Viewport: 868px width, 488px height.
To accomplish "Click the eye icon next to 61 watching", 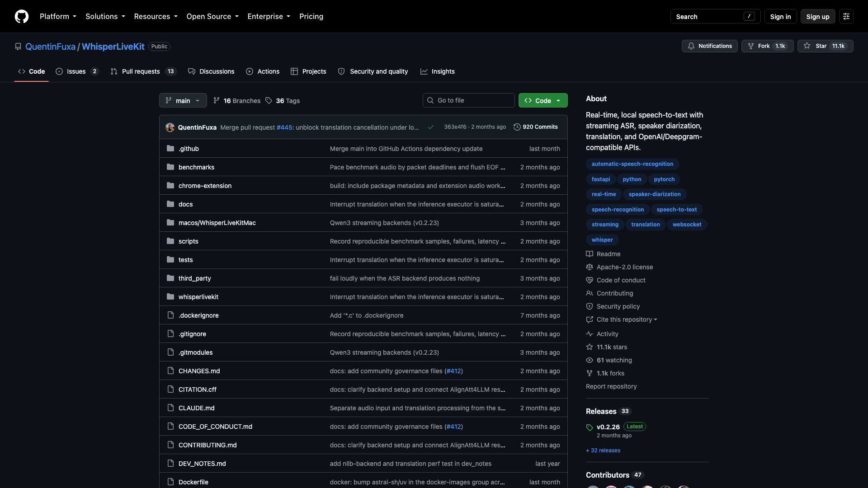I will [x=590, y=360].
